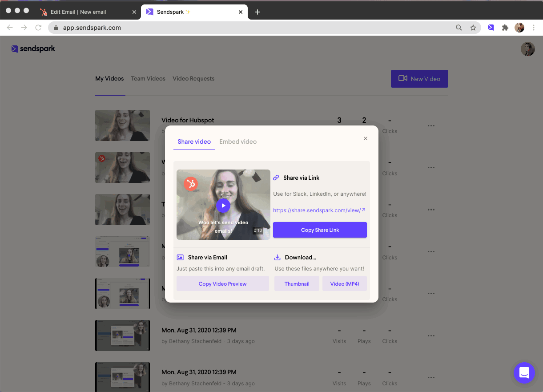Open the fourth video screen-recording thumbnail
Screen dimensions: 543x392
[x=122, y=251]
